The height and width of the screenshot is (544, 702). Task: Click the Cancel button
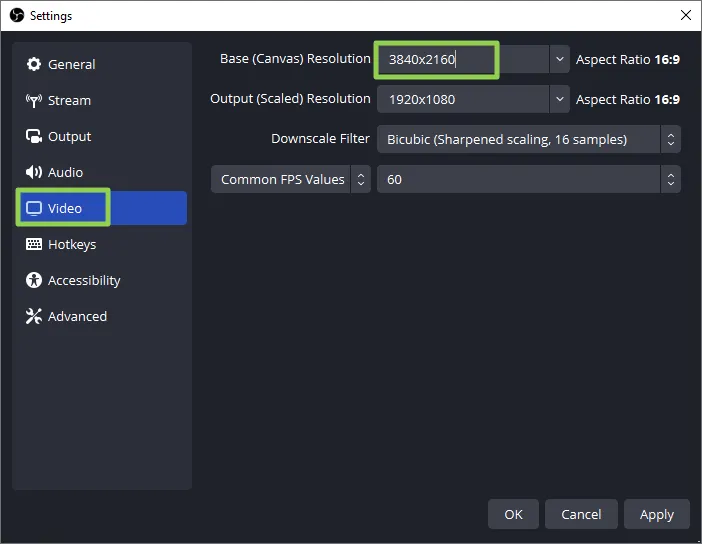(x=581, y=514)
